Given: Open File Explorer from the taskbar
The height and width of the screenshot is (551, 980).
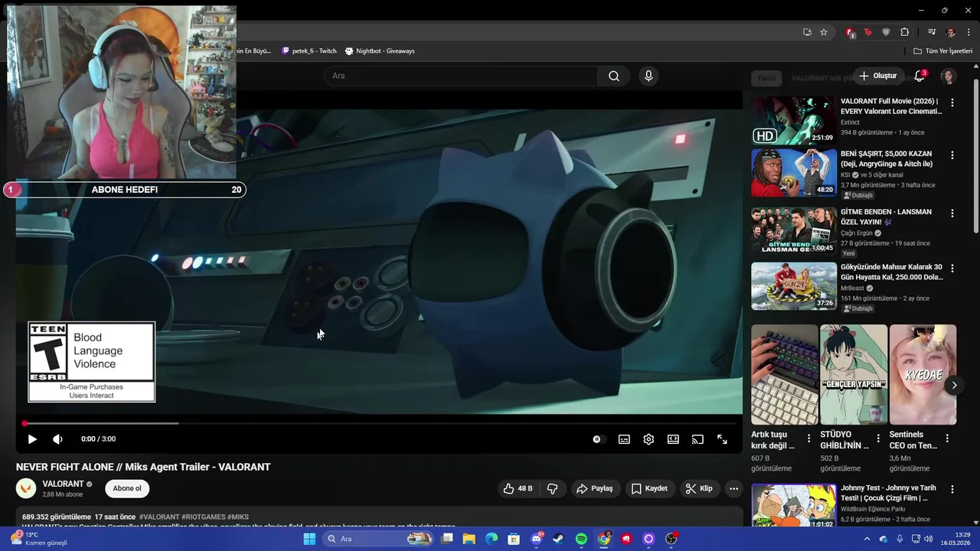Looking at the screenshot, I should coord(469,539).
